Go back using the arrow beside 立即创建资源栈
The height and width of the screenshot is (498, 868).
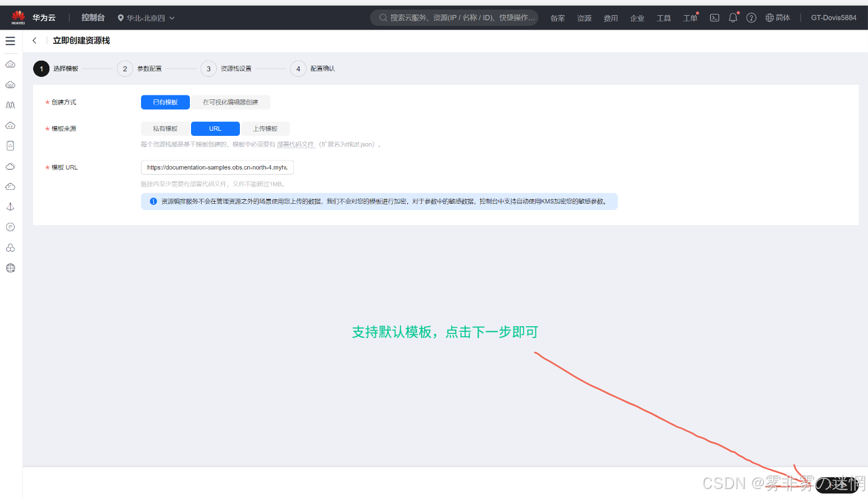click(34, 40)
